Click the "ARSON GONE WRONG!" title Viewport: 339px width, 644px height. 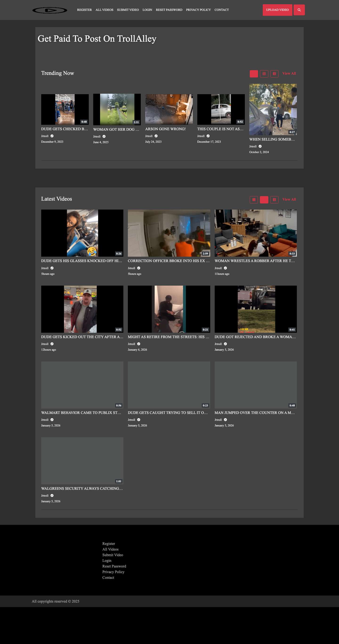(165, 129)
